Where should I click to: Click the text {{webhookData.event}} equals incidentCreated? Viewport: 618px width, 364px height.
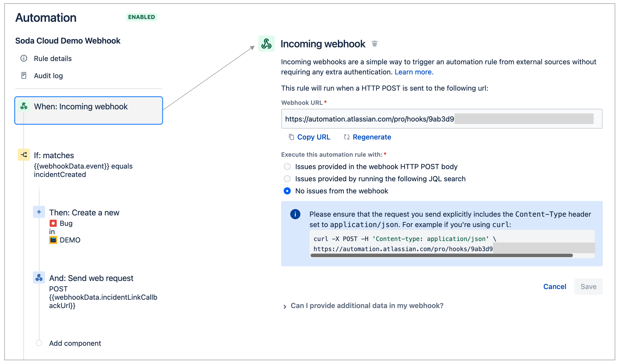pos(83,170)
